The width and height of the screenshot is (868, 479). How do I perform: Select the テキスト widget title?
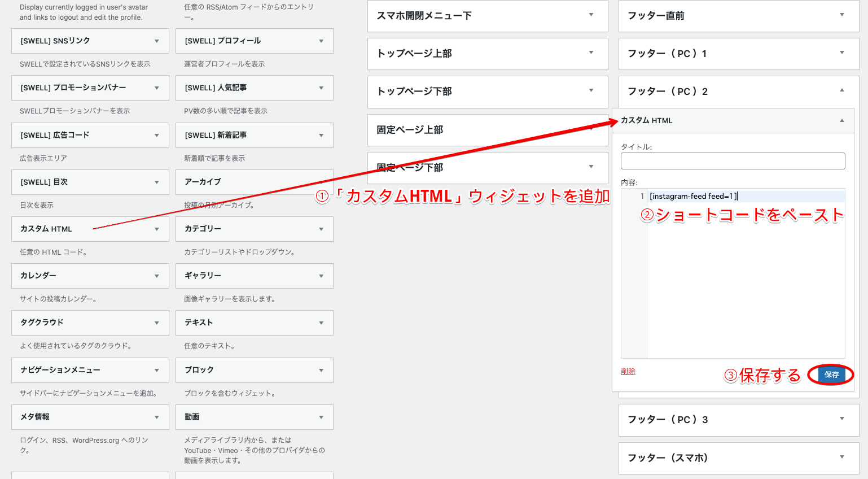click(x=199, y=322)
